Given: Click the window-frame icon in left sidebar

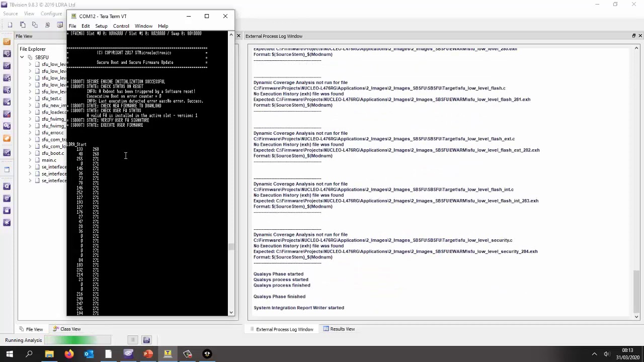Looking at the screenshot, I should pyautogui.click(x=7, y=169).
